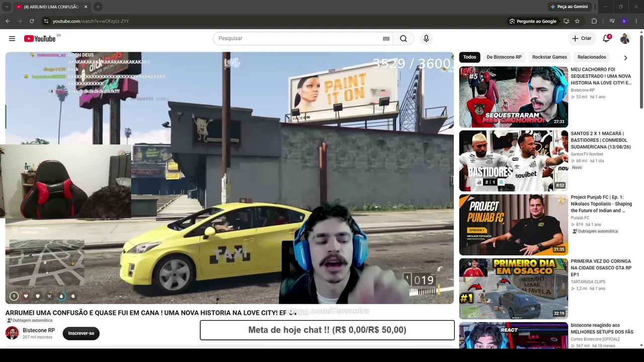Image resolution: width=644 pixels, height=362 pixels.
Task: Go back with the browser back arrow
Action: click(8, 21)
